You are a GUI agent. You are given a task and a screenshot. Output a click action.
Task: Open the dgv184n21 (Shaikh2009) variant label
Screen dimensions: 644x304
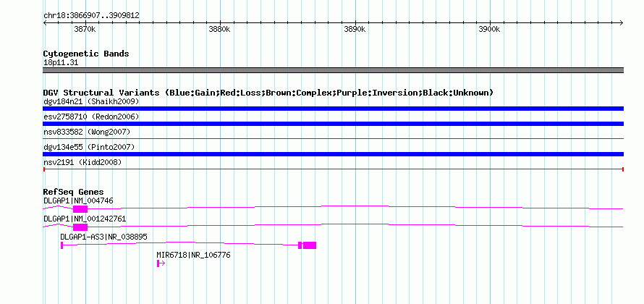click(91, 101)
